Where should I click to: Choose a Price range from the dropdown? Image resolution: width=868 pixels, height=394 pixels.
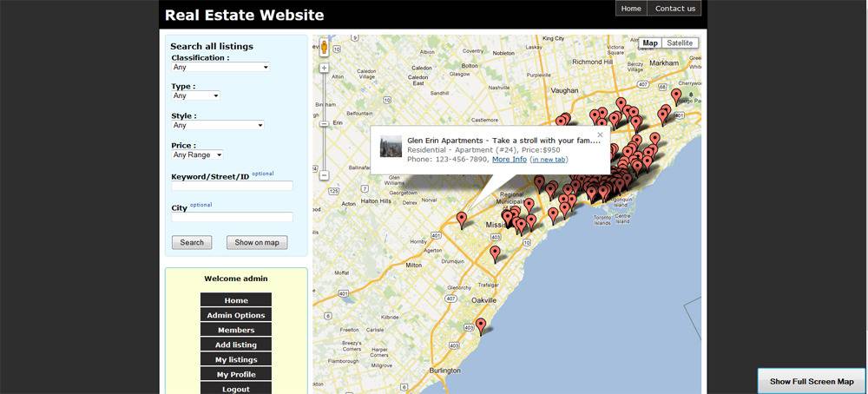(198, 155)
